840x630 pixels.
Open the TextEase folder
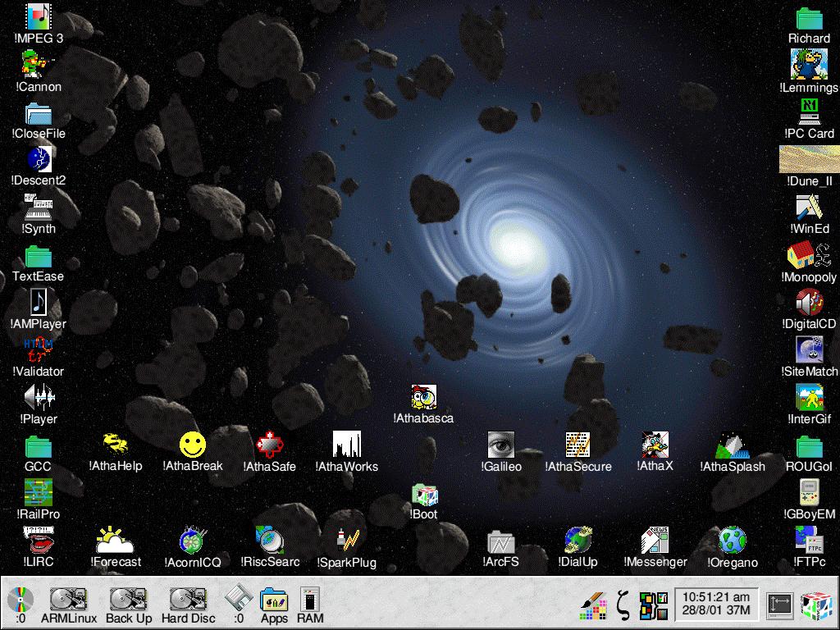coord(38,257)
